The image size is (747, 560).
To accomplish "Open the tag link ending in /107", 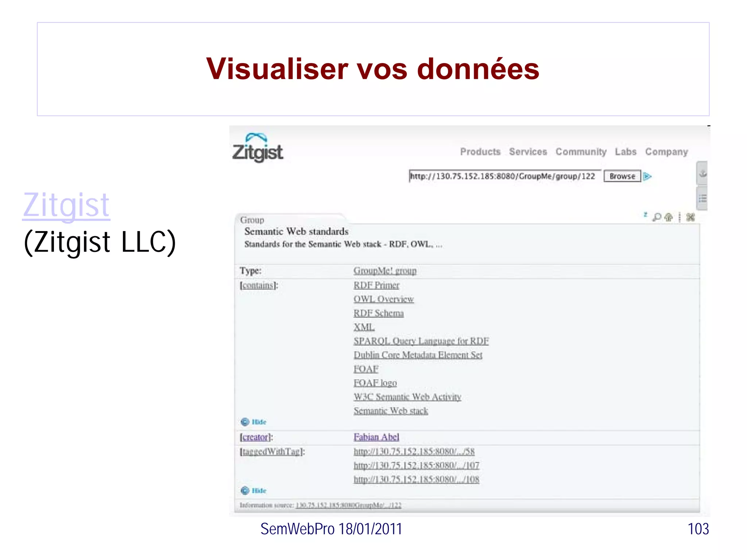I will 416,465.
